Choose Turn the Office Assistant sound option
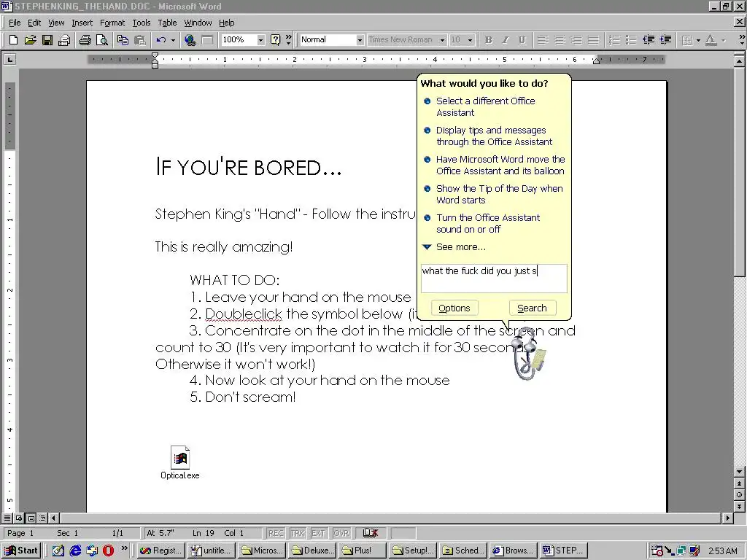The image size is (747, 560). pos(488,223)
